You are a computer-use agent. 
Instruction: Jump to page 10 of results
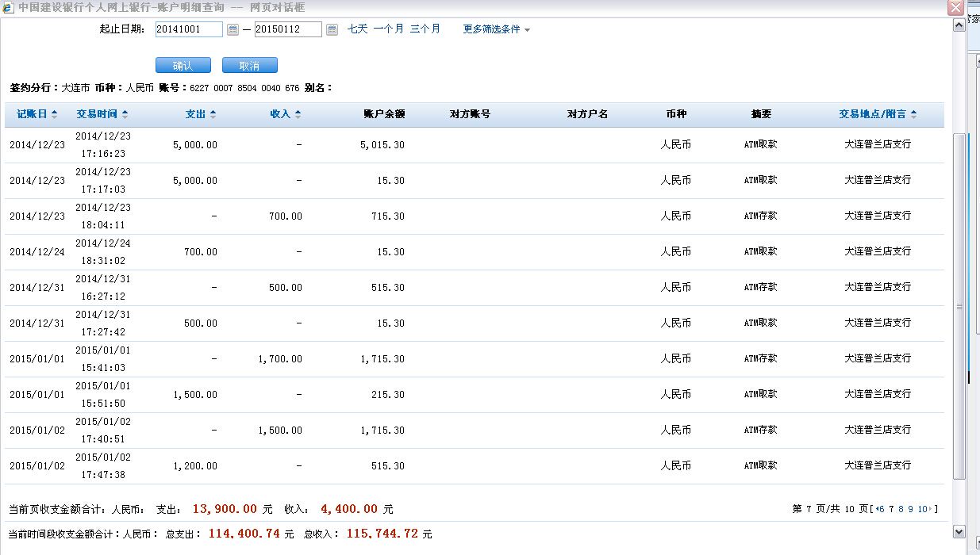[922, 509]
